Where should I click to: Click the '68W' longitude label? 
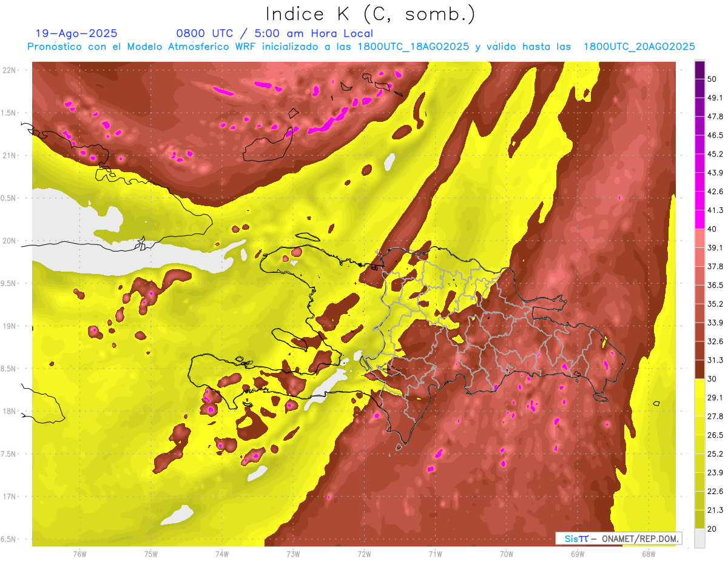pyautogui.click(x=649, y=554)
